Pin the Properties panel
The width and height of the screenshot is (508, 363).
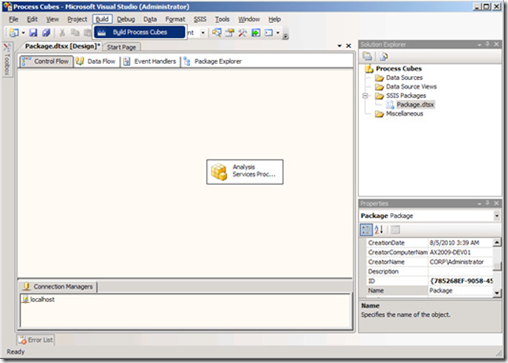point(488,203)
